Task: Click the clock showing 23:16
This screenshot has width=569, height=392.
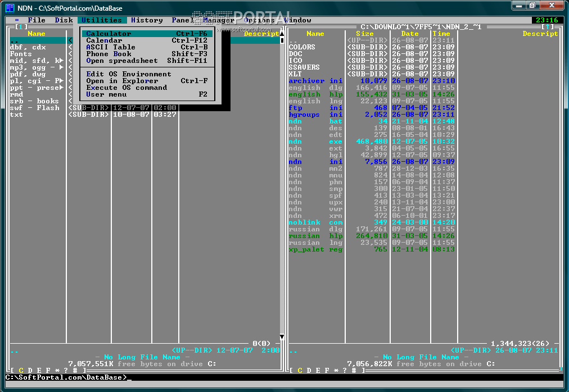Action: [547, 20]
